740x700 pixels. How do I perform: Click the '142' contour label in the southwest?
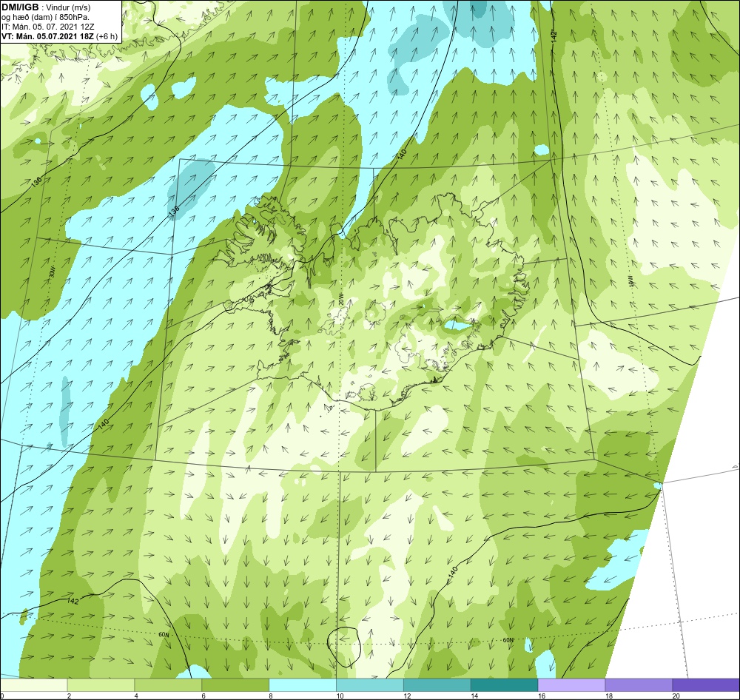73,601
